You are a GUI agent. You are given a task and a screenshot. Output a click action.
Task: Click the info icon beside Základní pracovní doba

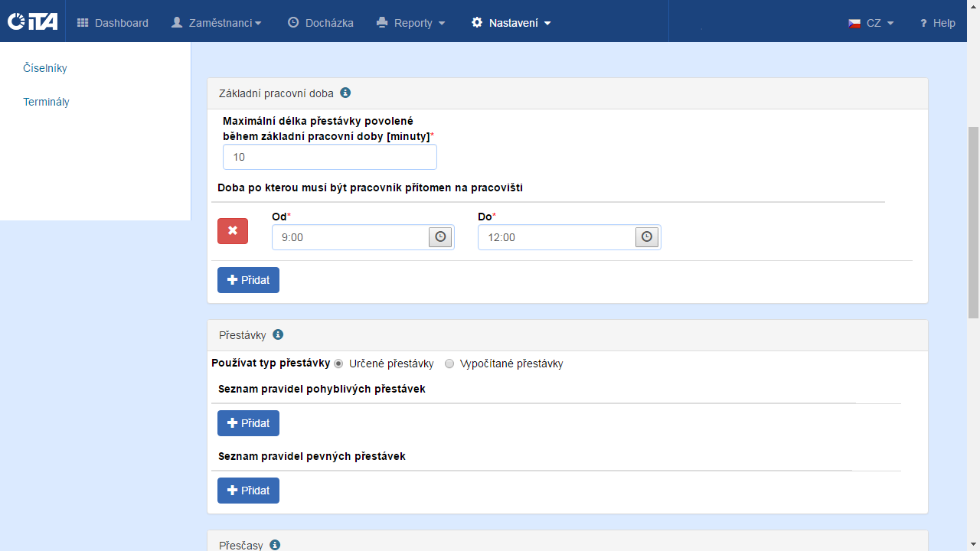pos(345,93)
